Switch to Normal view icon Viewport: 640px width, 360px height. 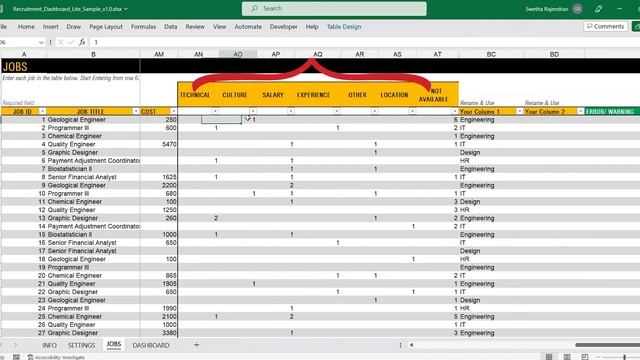[x=549, y=357]
